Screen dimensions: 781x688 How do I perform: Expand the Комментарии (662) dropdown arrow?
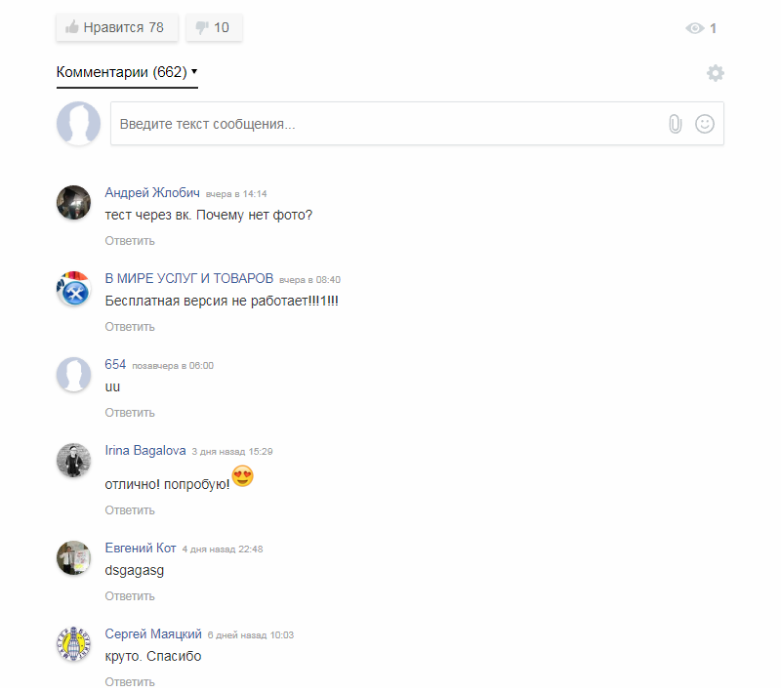194,71
